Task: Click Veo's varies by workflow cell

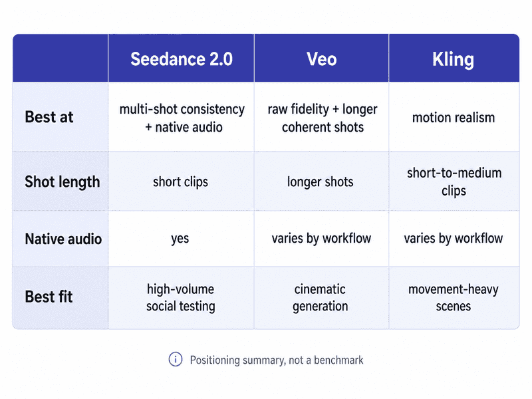Action: pos(321,239)
